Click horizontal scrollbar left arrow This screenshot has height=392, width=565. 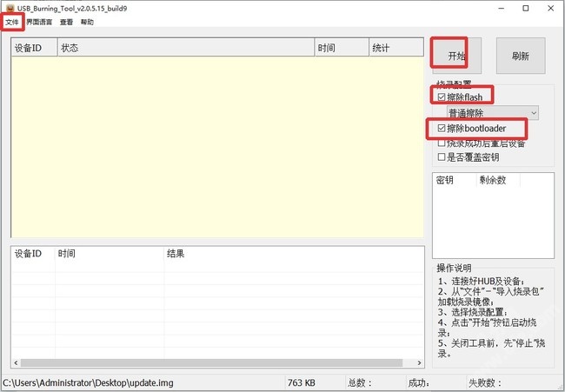[16, 362]
